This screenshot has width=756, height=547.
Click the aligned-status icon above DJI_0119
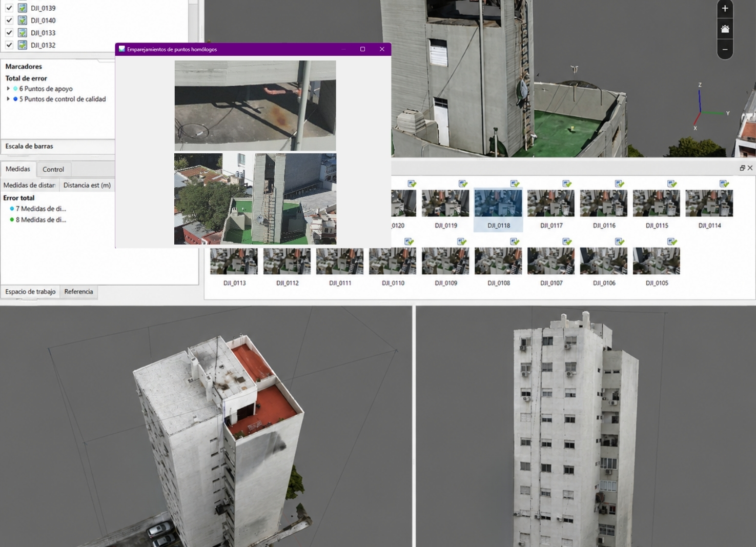[463, 184]
